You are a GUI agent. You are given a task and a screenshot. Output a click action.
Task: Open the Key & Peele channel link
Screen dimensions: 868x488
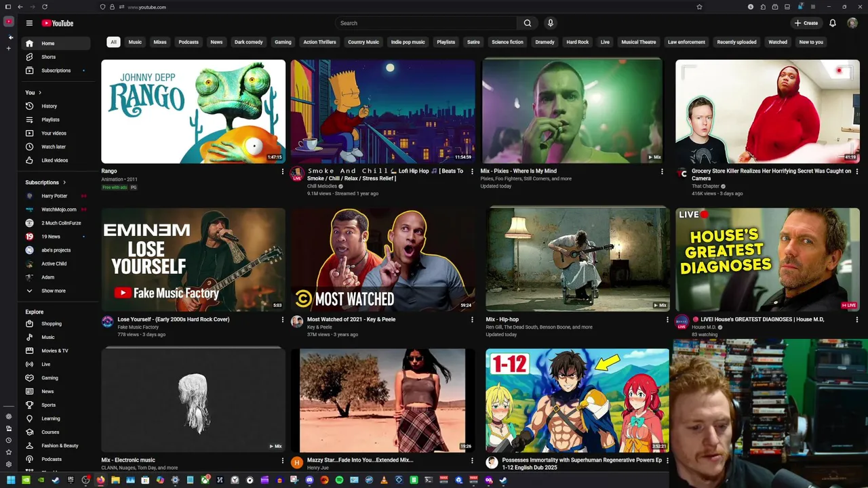(319, 327)
